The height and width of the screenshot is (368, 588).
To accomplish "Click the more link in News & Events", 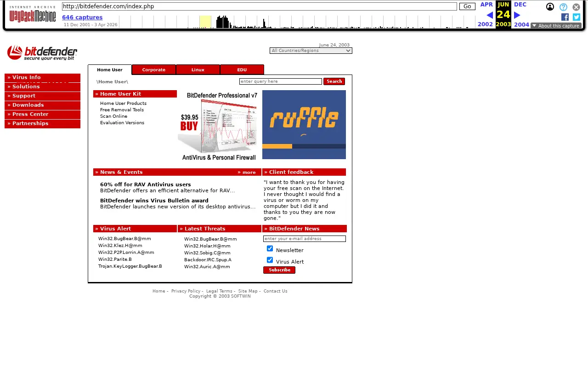I will point(247,172).
